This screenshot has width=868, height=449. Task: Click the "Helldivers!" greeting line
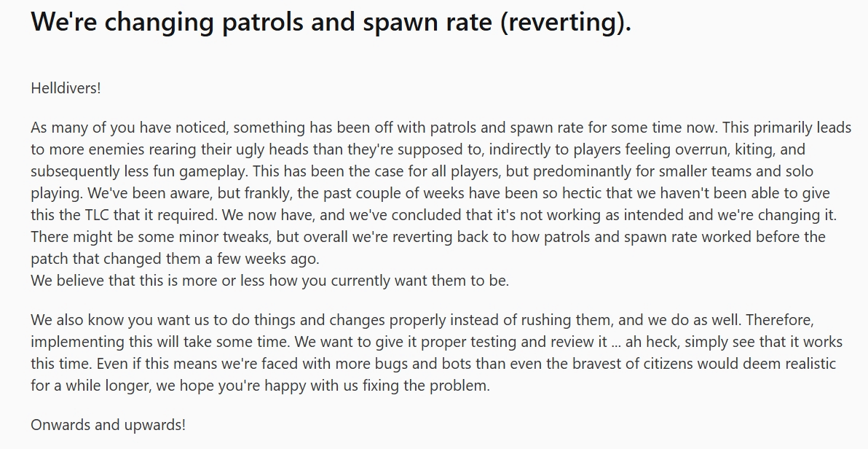point(66,88)
